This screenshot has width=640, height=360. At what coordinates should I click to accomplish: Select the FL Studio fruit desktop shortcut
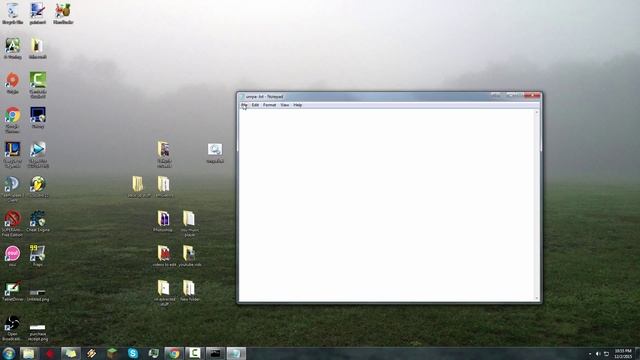pyautogui.click(x=38, y=187)
